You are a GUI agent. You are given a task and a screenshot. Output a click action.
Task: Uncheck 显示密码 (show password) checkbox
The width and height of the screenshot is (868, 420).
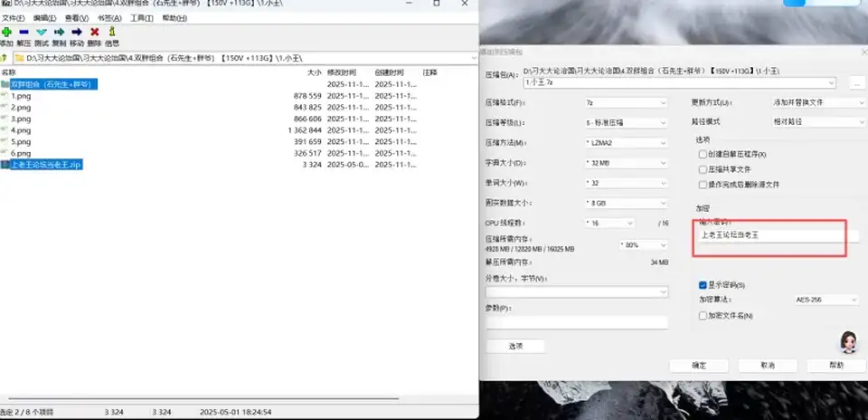click(x=703, y=285)
